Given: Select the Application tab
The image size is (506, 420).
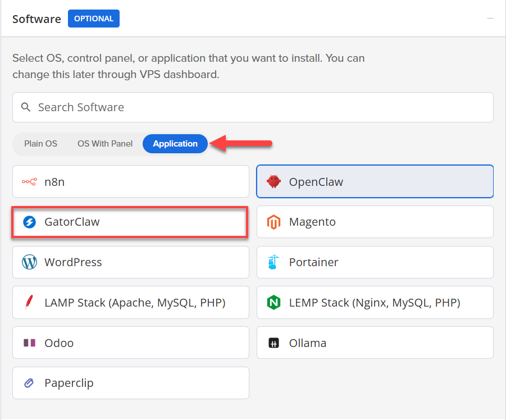Looking at the screenshot, I should tap(175, 144).
